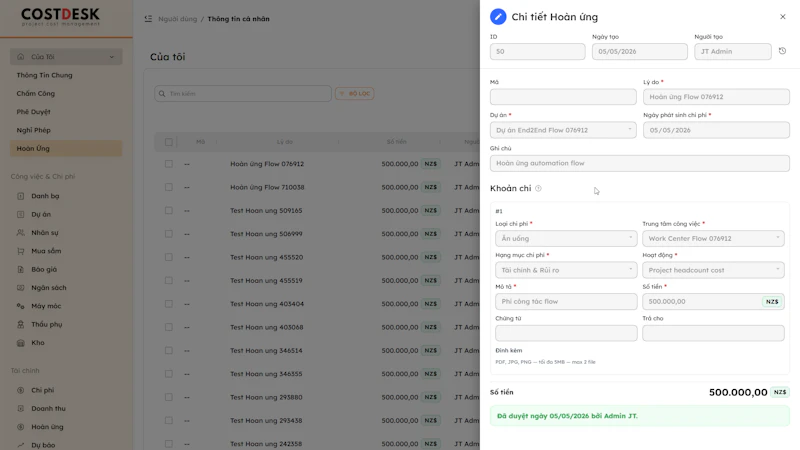This screenshot has height=450, width=800.
Task: Toggle the select-all checkbox in table header
Action: point(168,142)
